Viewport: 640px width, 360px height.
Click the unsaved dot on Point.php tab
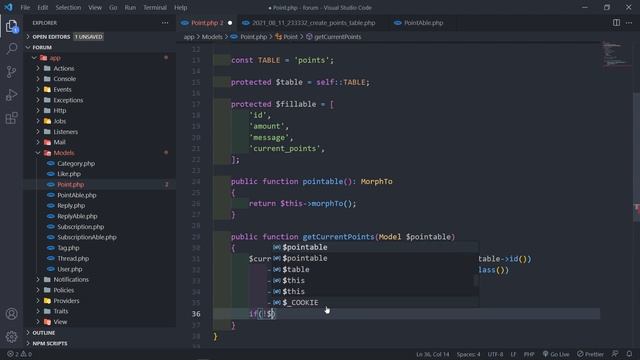tap(230, 23)
